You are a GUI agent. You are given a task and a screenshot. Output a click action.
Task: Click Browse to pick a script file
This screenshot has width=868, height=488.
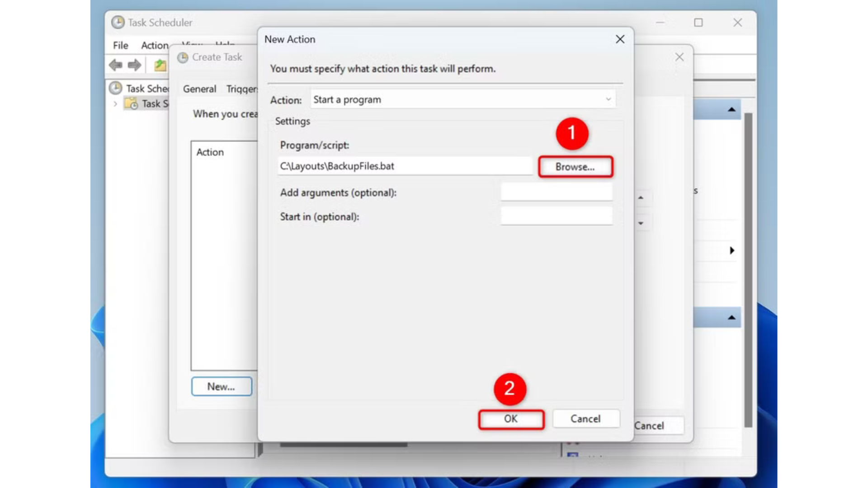click(x=575, y=166)
